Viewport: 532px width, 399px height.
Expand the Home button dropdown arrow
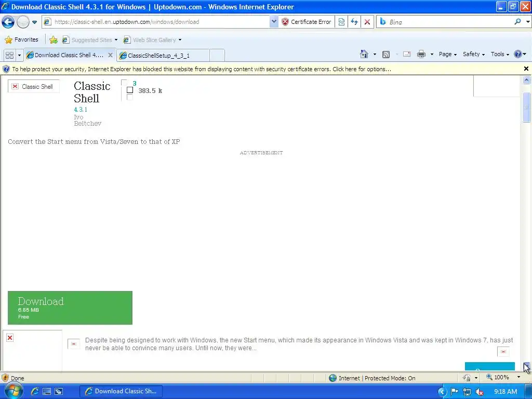[375, 54]
